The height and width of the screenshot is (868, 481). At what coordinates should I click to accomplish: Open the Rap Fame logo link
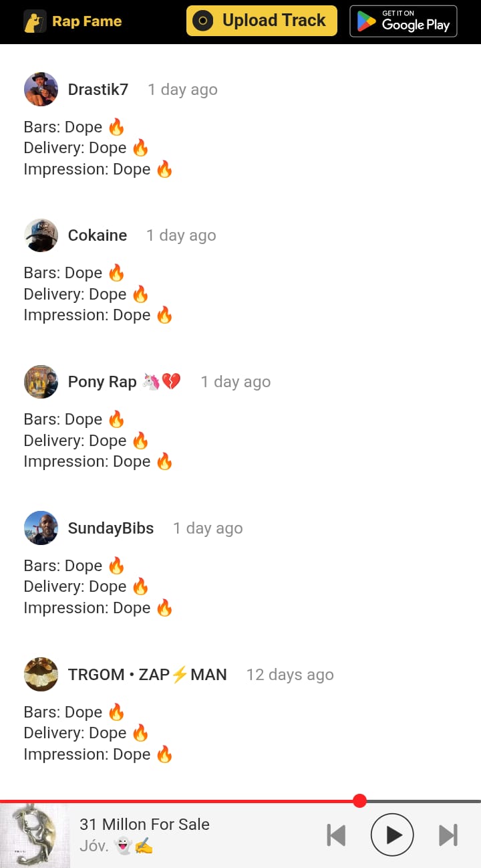pos(73,21)
